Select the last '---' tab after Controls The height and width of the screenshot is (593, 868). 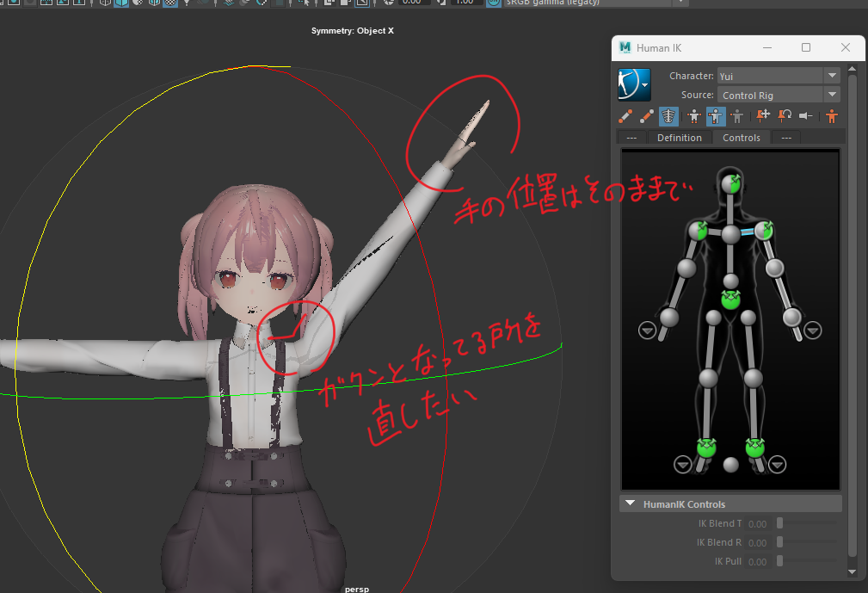(786, 138)
